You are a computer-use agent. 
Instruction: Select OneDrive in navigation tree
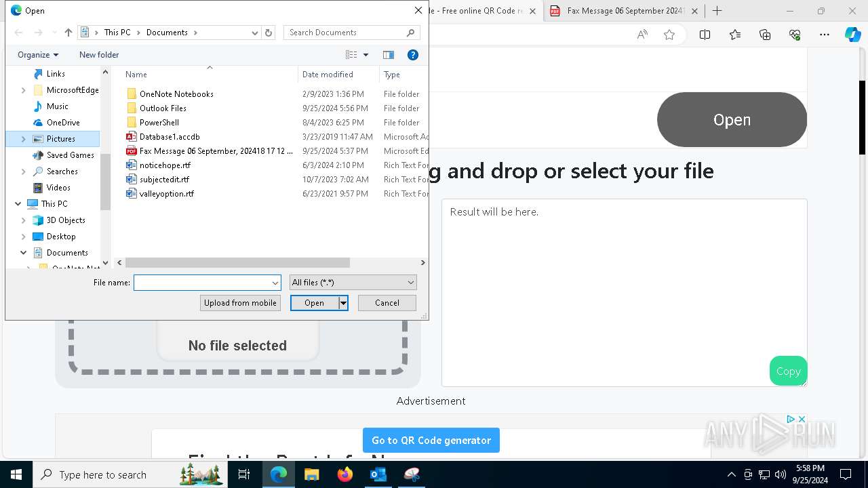click(63, 123)
